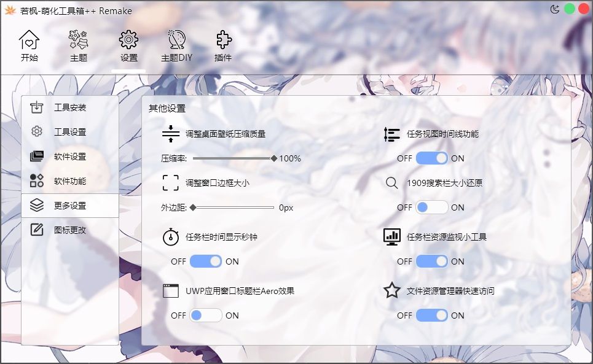Click the 图标更改 edit pencil icon
593x364 pixels.
37,230
